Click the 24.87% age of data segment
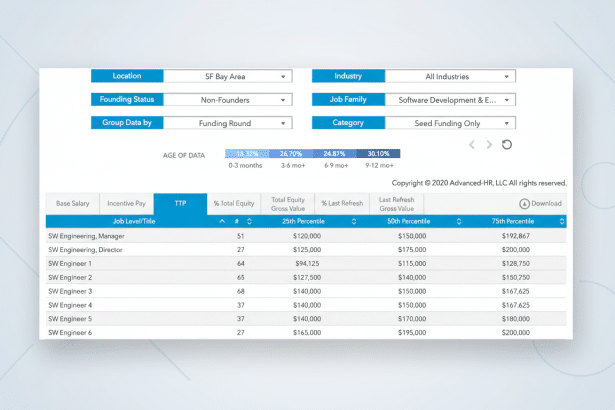Screen dimensions: 615x410 pyautogui.click(x=334, y=154)
